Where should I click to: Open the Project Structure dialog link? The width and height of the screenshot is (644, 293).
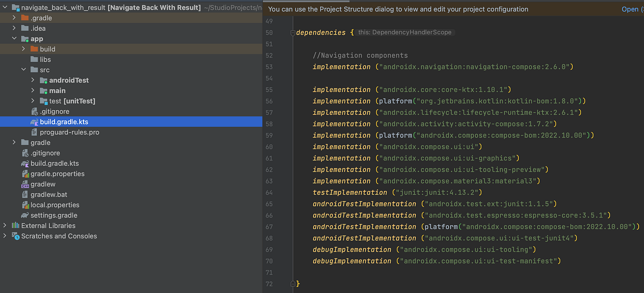coord(630,9)
